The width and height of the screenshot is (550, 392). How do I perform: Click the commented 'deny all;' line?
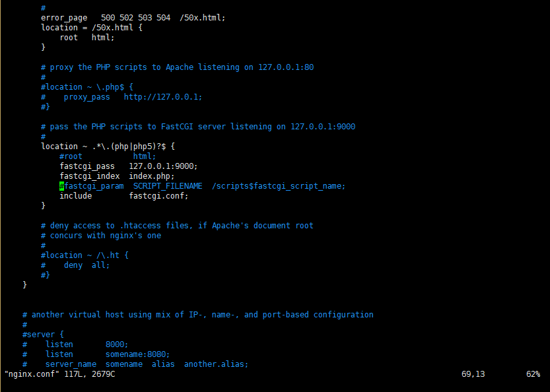(x=75, y=265)
